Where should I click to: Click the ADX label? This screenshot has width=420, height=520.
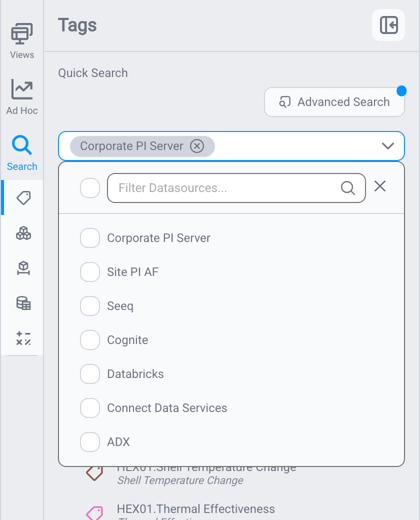[x=118, y=442]
